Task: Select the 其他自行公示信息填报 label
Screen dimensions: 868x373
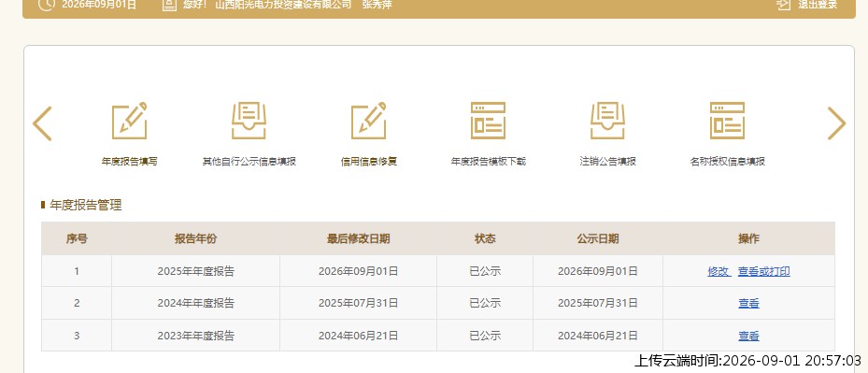Action: pos(249,162)
